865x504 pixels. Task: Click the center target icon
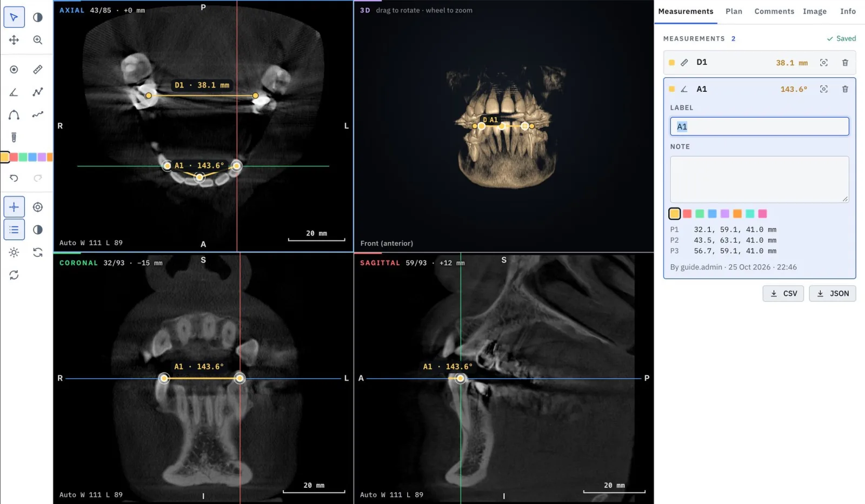click(x=38, y=207)
